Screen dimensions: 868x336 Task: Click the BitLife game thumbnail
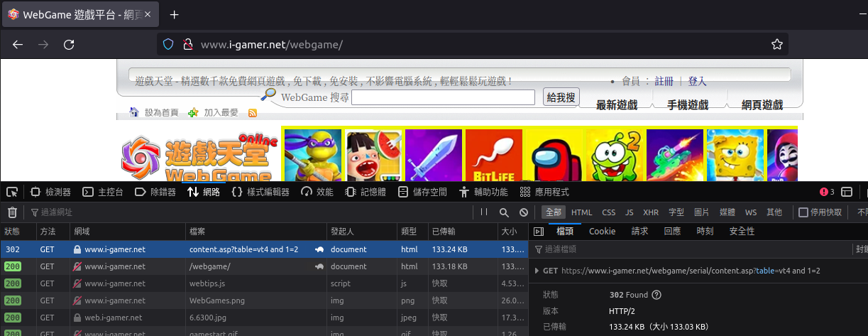[x=494, y=156]
